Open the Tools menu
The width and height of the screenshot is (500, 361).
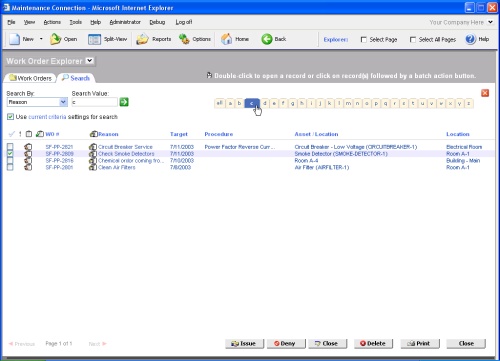76,22
